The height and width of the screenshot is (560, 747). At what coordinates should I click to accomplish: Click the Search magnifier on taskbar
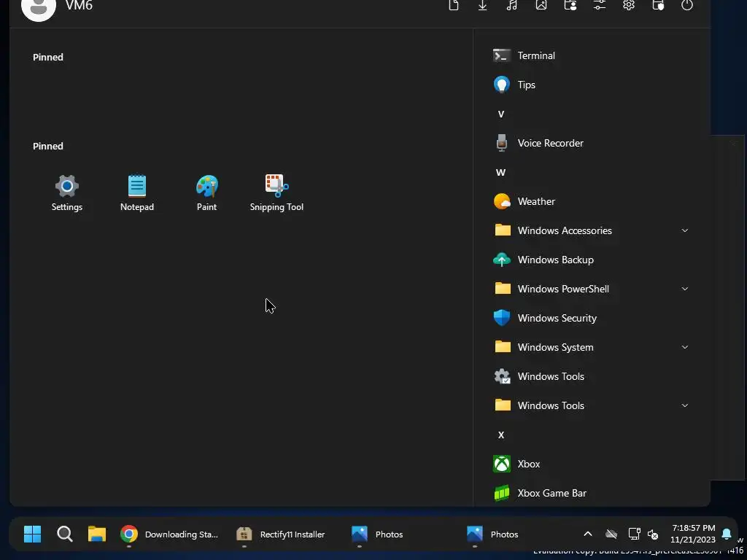coord(65,534)
